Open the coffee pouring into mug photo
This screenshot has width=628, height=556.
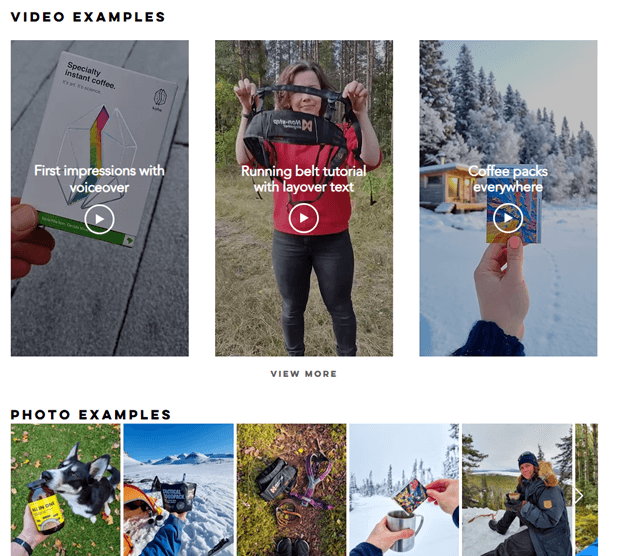point(404,490)
